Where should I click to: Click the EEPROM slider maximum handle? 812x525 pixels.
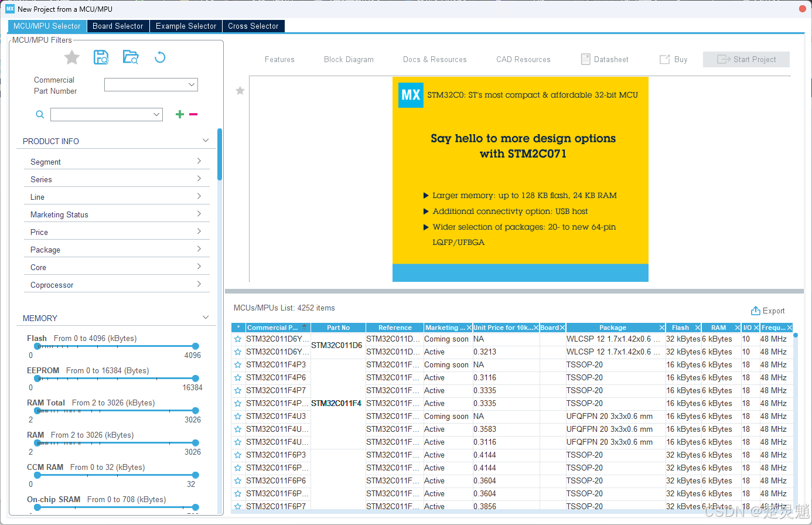196,379
